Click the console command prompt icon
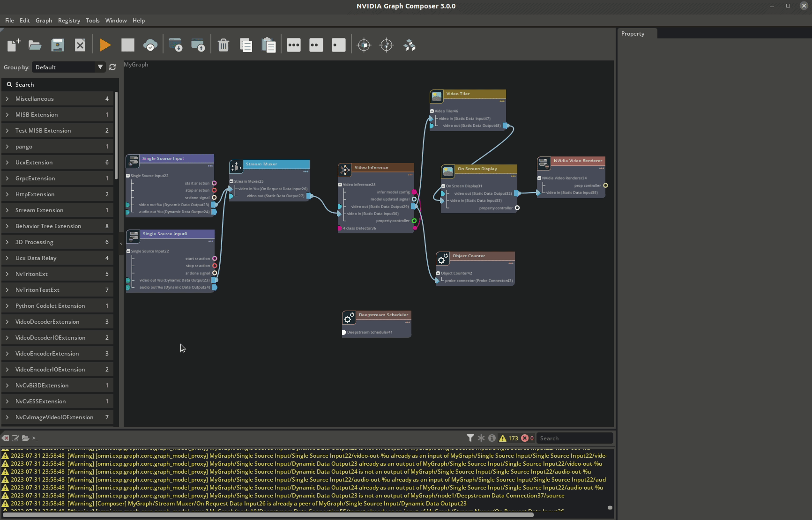 [35, 438]
